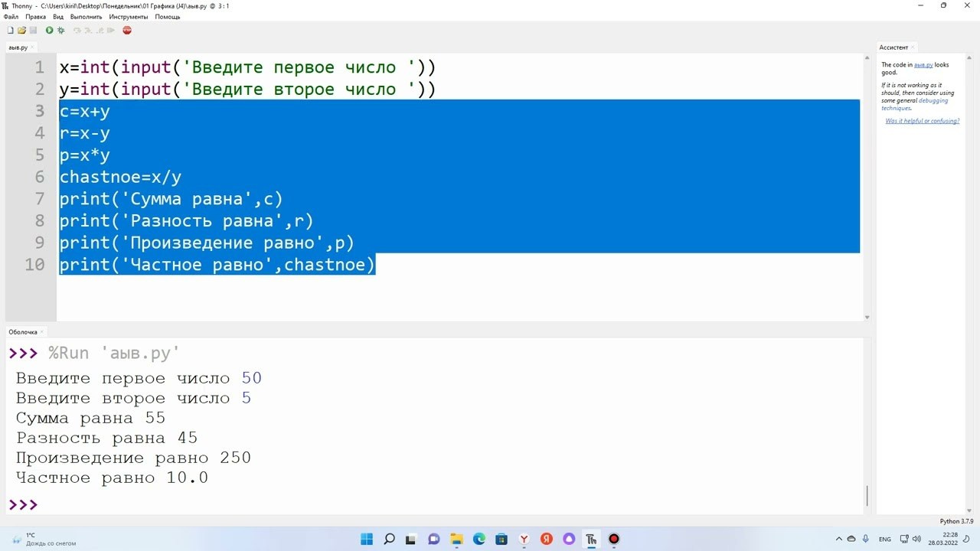Viewport: 980px width, 551px height.
Task: Click the Open file folder icon
Action: (x=21, y=31)
